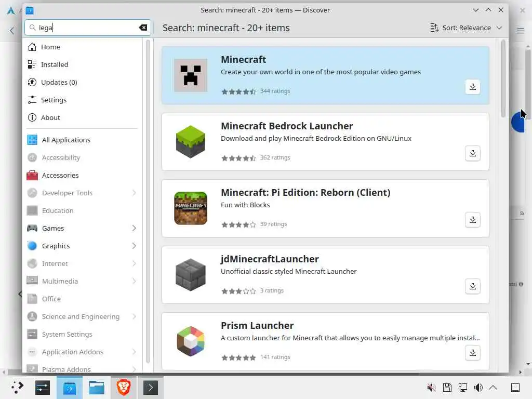Click the results list vertical scrollbar
The width and height of the screenshot is (532, 399).
503,79
